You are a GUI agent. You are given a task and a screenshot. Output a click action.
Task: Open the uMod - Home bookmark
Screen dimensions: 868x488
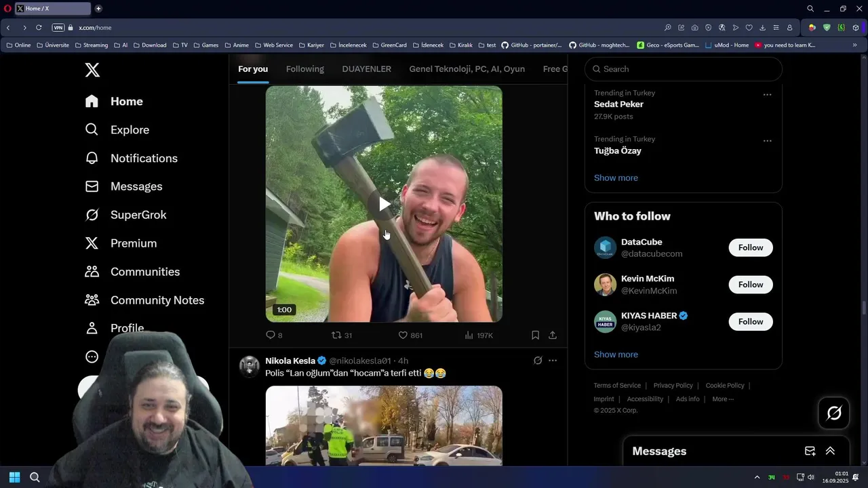tap(727, 45)
